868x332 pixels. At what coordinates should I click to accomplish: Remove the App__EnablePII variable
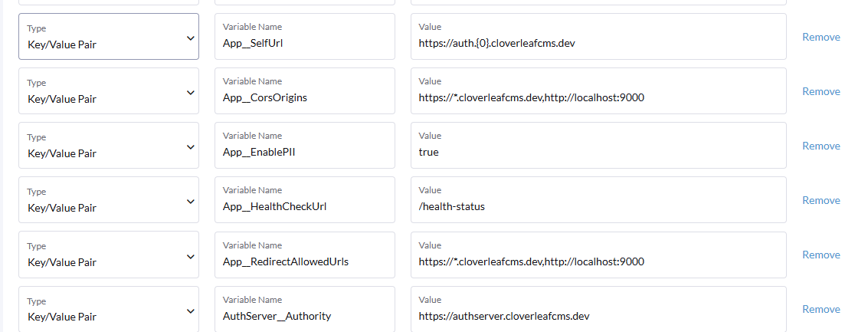point(821,146)
